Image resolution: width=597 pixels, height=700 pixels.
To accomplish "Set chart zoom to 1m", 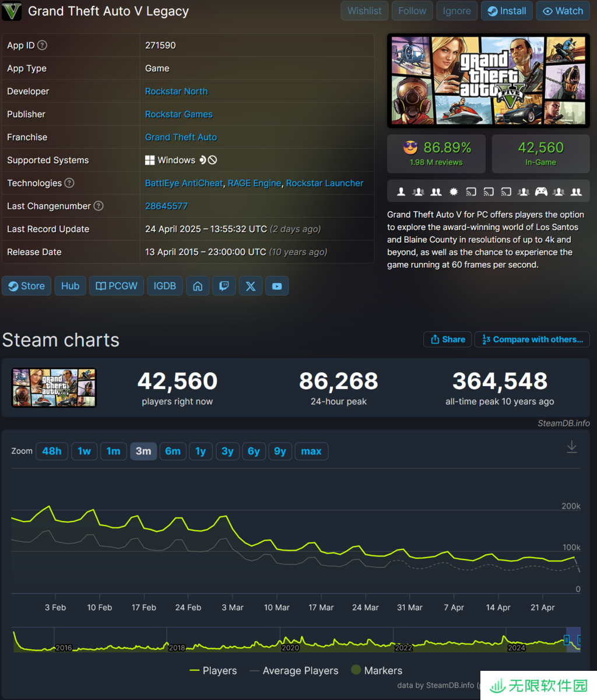I will tap(114, 451).
